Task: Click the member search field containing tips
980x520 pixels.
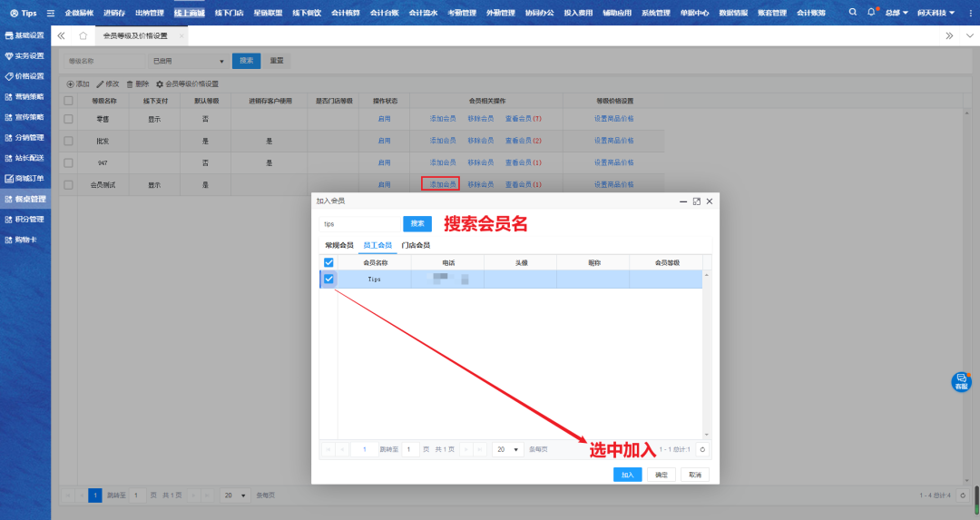Action: (x=358, y=223)
